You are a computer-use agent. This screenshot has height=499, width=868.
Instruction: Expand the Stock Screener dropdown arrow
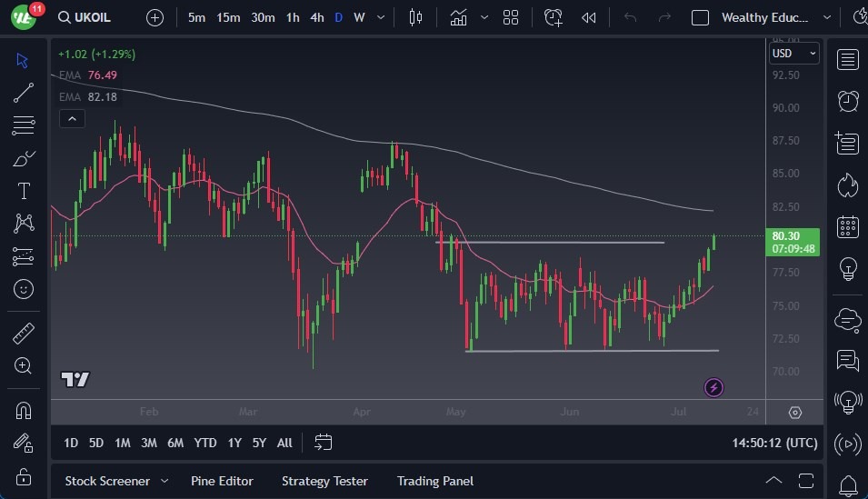tap(165, 481)
